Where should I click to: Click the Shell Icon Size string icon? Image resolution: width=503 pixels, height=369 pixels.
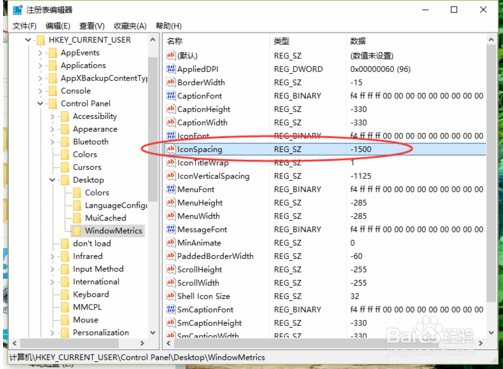(x=171, y=296)
